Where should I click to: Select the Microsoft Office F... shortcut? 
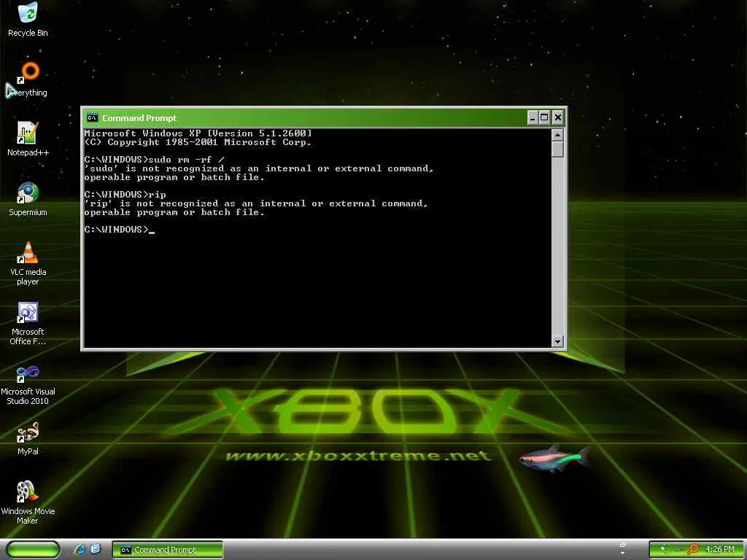click(x=28, y=323)
